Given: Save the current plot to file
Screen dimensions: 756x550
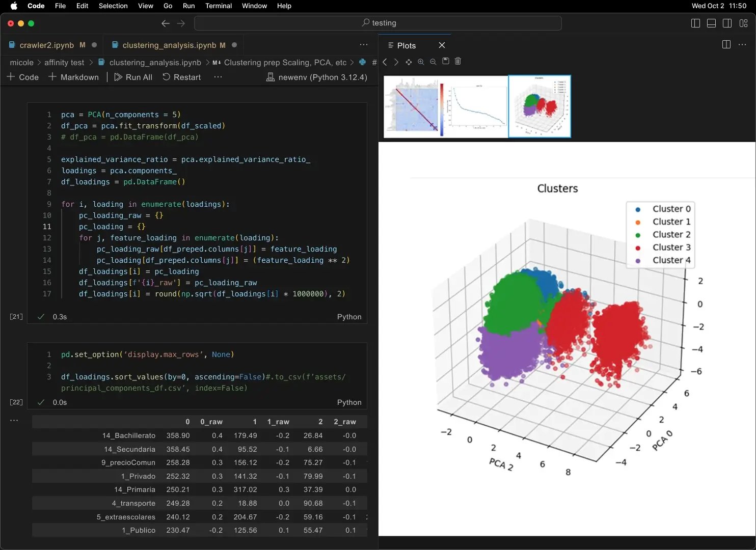Looking at the screenshot, I should click(446, 61).
